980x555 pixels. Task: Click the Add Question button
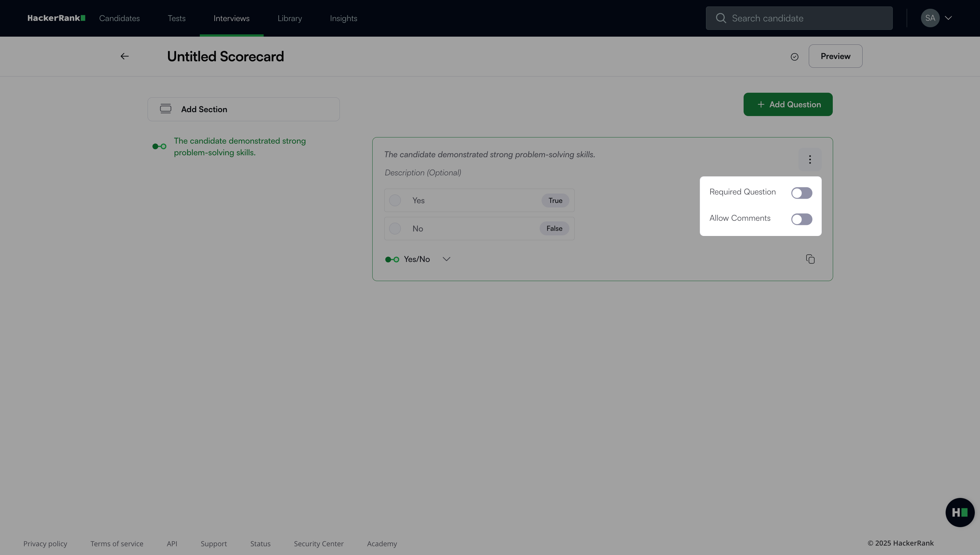tap(788, 104)
